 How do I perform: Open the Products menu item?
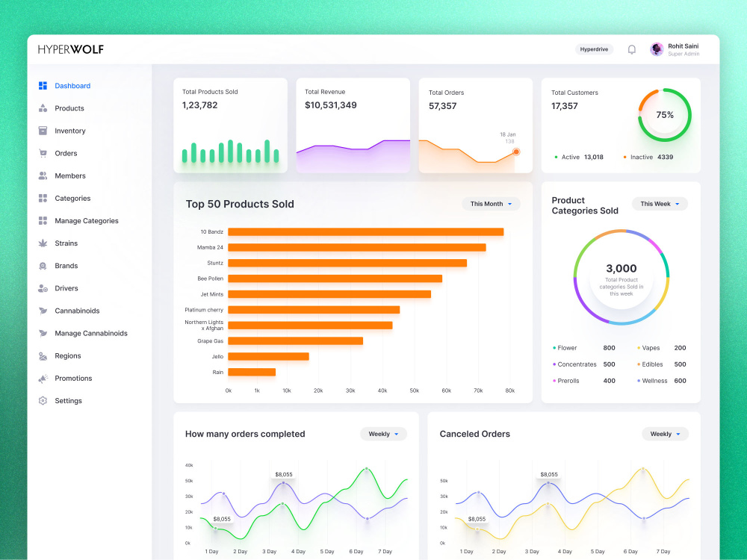pyautogui.click(x=69, y=108)
